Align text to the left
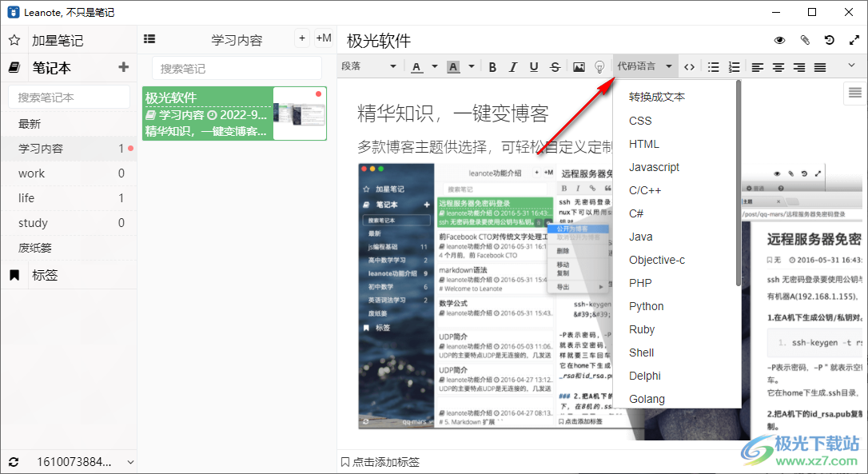Viewport: 868px width, 474px height. click(x=758, y=67)
